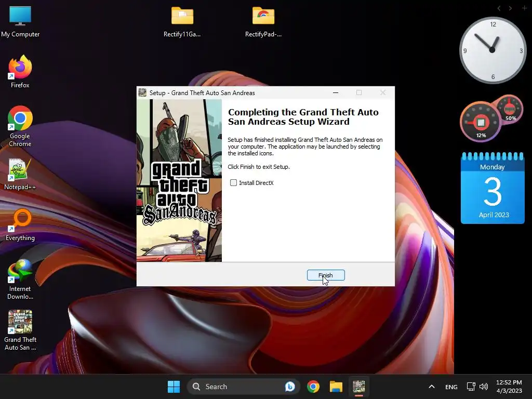The image size is (532, 399).
Task: Click the calendar gadget showing Monday 3
Action: (493, 188)
